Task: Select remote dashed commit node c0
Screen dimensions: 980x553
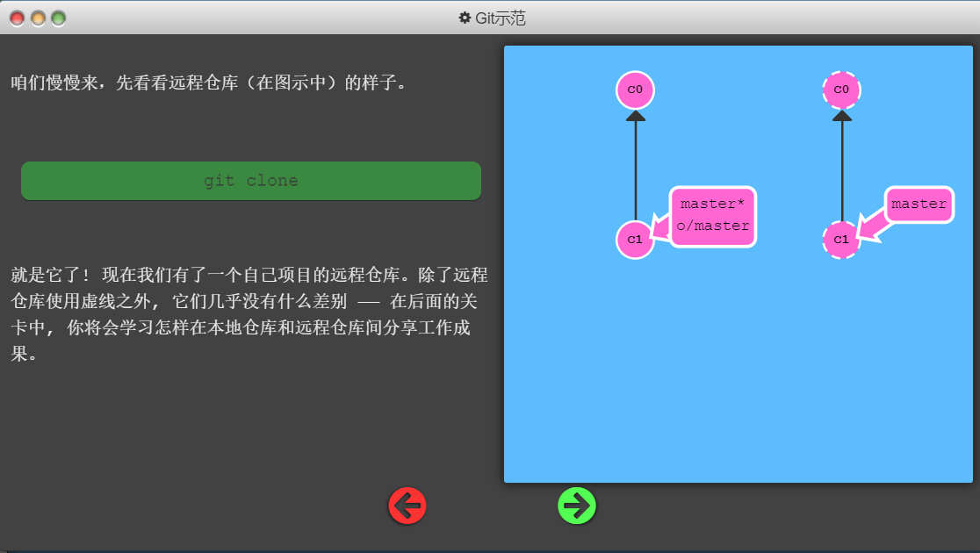Action: 841,90
